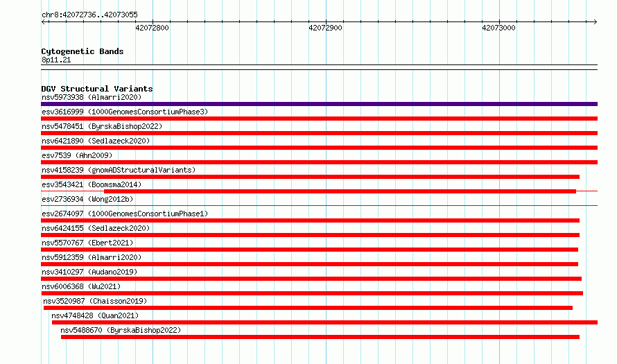Click the nsv3520987 (Chaisson2019) variant bar
617x364 pixels.
tap(308, 308)
